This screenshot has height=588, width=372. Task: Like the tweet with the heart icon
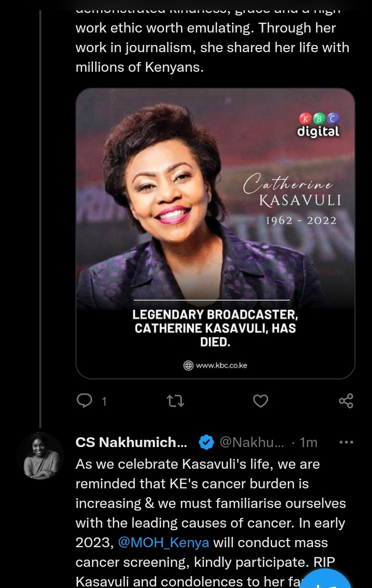coord(260,401)
